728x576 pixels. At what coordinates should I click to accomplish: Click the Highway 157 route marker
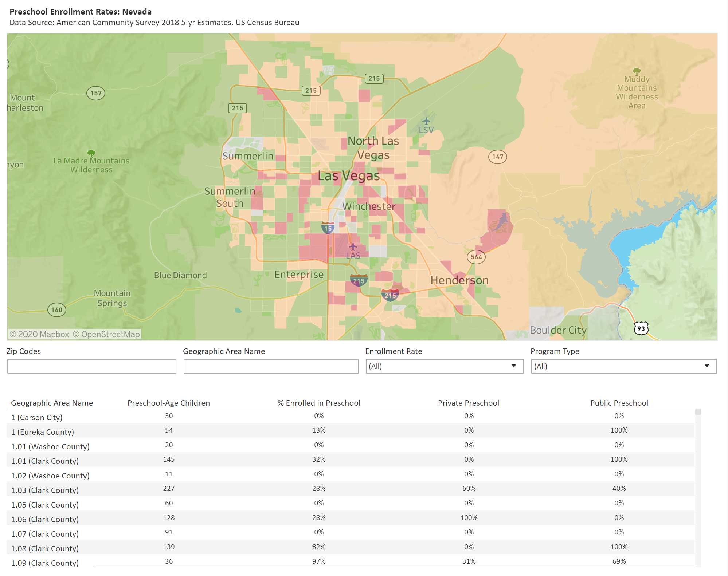[x=96, y=93]
